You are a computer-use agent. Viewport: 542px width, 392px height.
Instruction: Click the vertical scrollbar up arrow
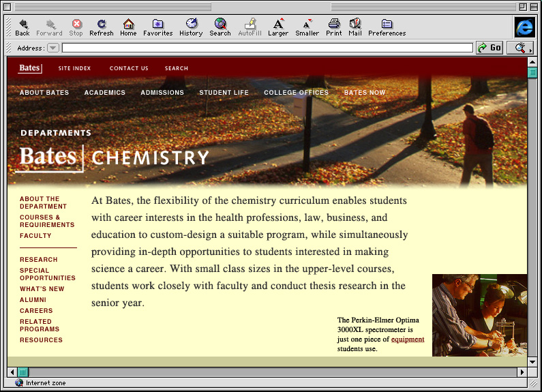(x=532, y=62)
